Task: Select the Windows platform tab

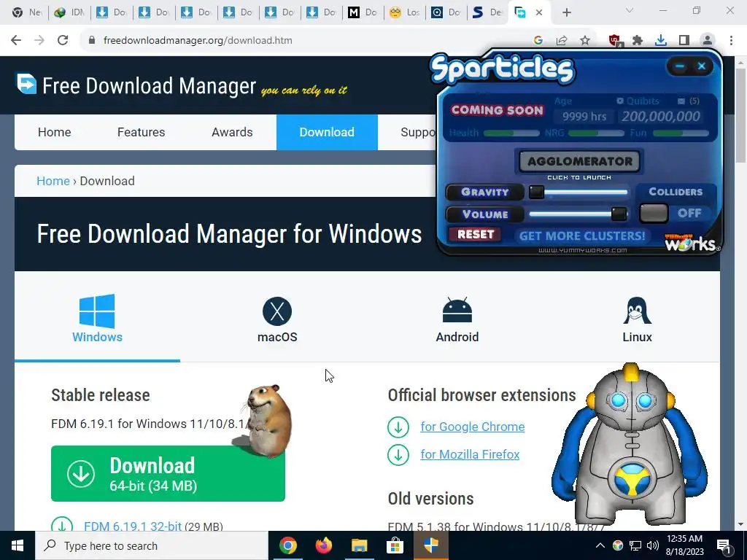Action: [97, 318]
